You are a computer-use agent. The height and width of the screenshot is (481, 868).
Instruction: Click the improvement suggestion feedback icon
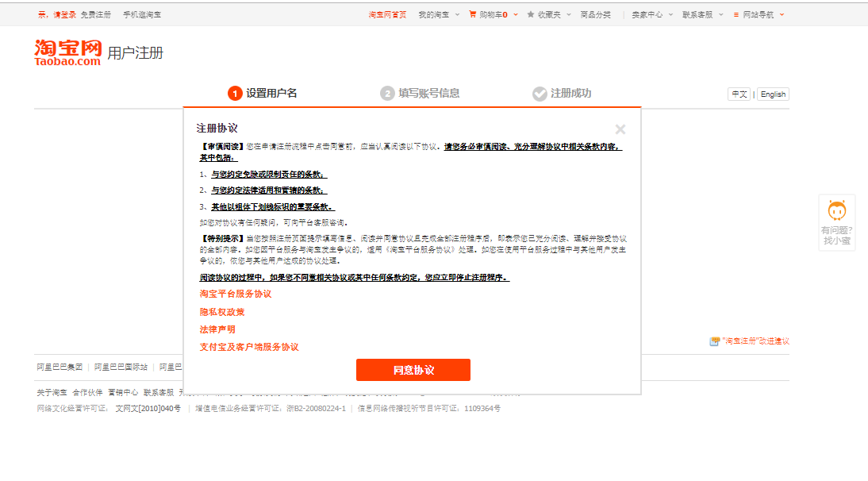714,341
